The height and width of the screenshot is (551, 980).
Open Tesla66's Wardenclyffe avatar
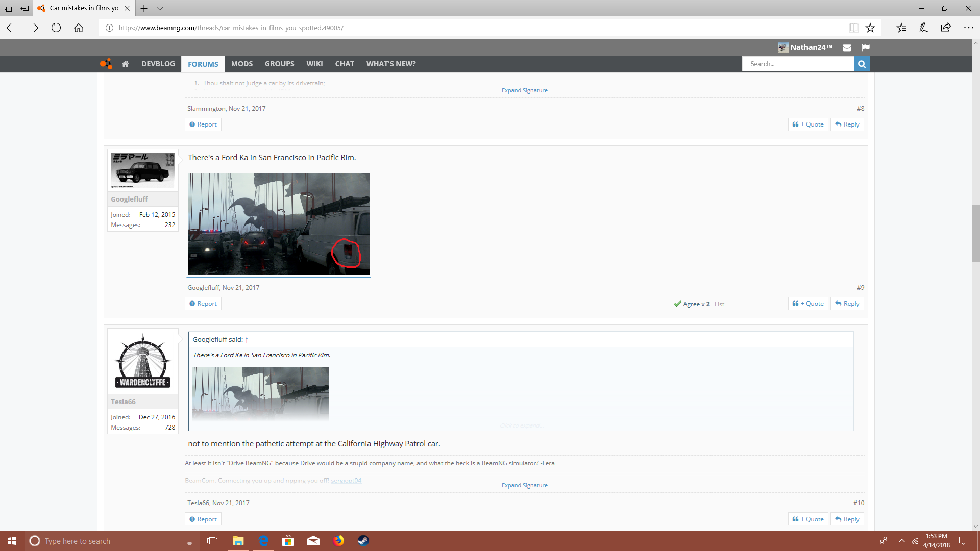pos(143,361)
